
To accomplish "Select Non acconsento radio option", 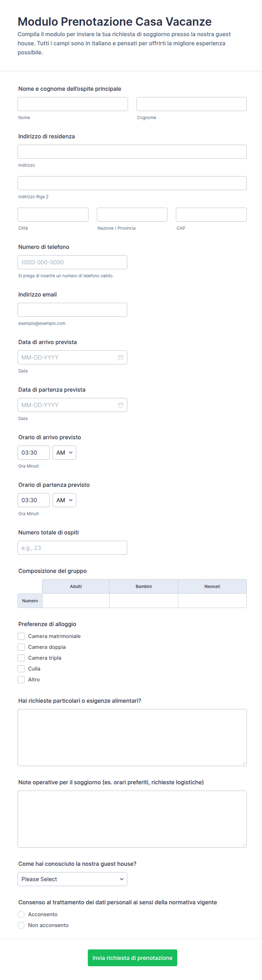I will [x=21, y=925].
